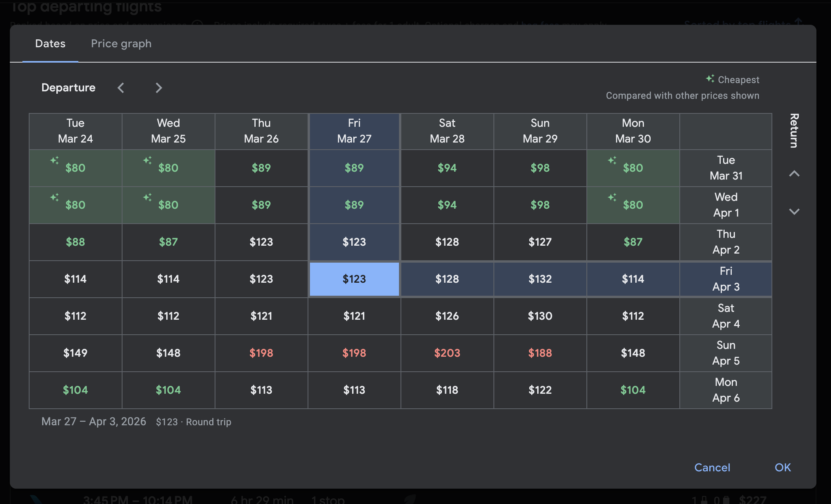
Task: Select $104 fare for Mon Mar 30 / Apr 6
Action: click(633, 390)
